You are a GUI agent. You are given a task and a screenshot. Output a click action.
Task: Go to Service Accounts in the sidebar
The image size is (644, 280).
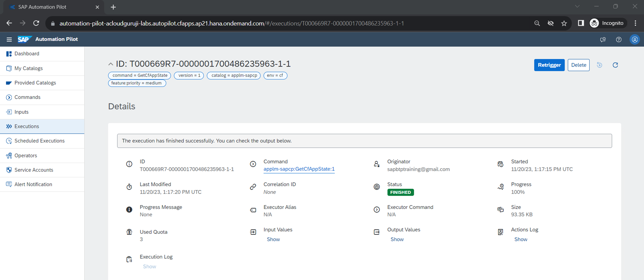pyautogui.click(x=33, y=170)
